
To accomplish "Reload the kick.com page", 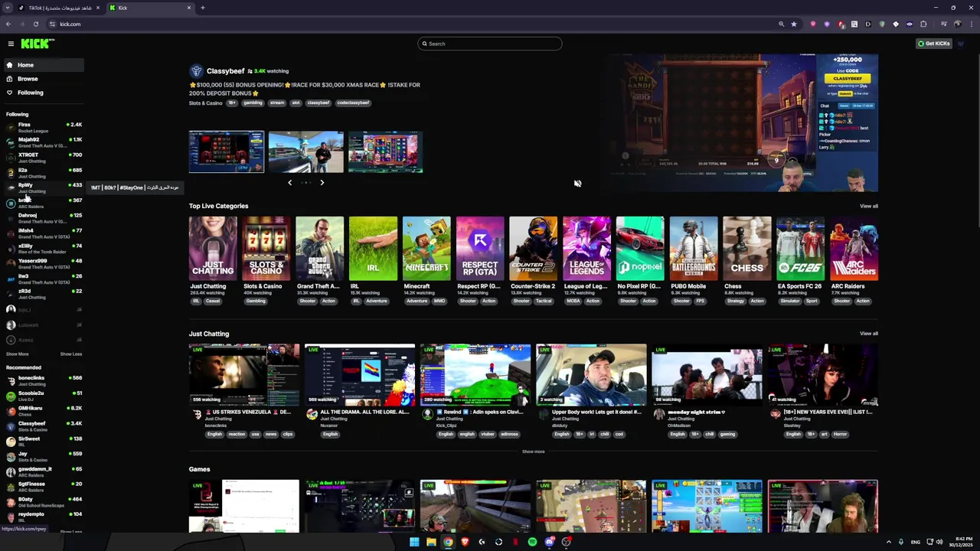I will [35, 24].
